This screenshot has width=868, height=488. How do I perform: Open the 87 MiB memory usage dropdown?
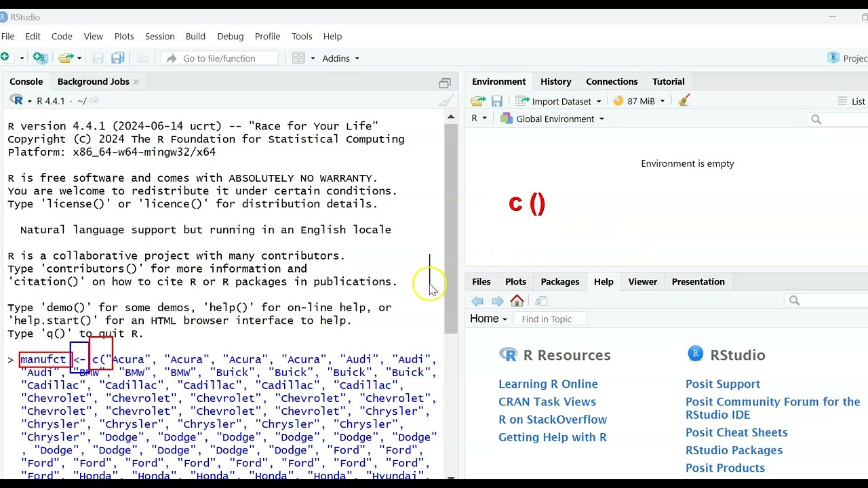pyautogui.click(x=639, y=101)
